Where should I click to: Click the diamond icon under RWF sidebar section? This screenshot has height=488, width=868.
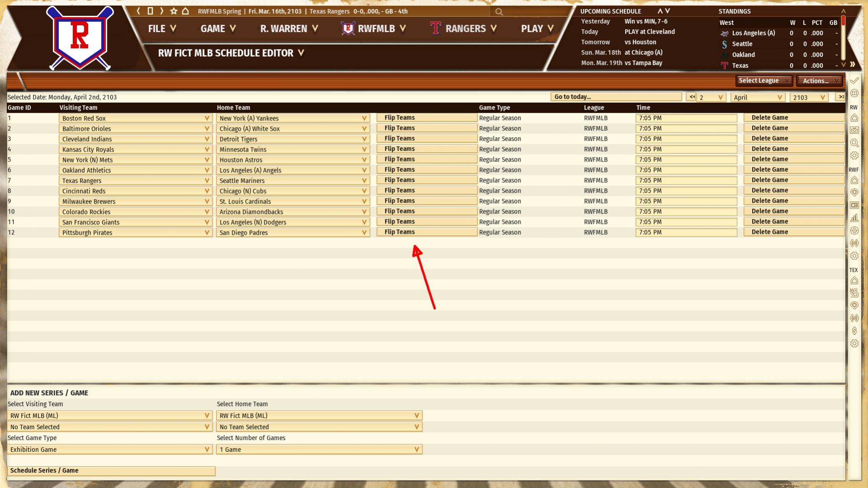854,193
